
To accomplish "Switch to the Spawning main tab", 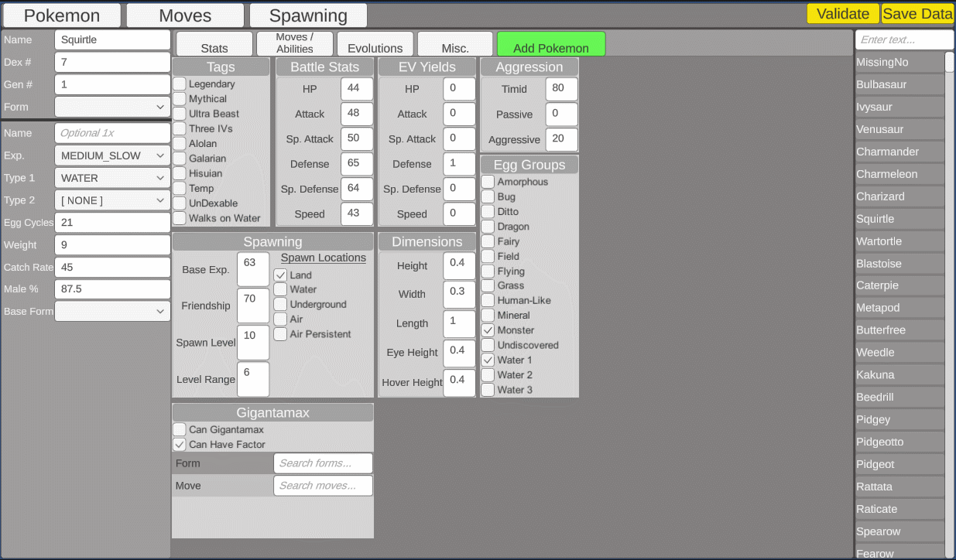I will [308, 15].
